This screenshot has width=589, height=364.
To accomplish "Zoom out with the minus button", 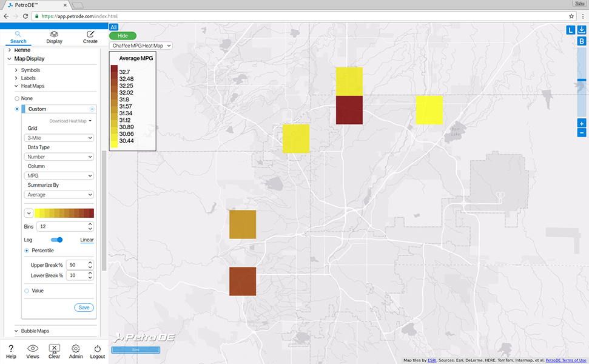I will 582,133.
